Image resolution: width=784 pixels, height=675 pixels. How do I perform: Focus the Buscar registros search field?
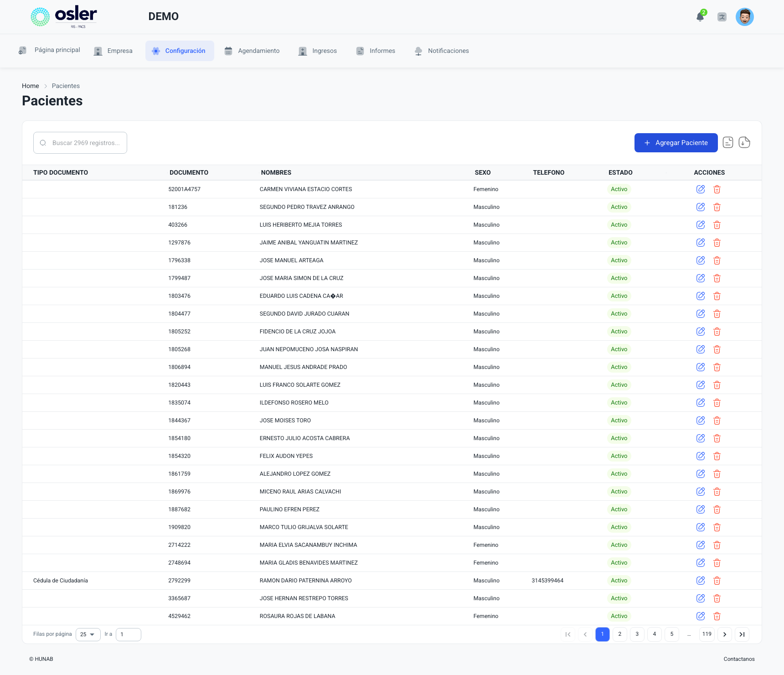[80, 143]
